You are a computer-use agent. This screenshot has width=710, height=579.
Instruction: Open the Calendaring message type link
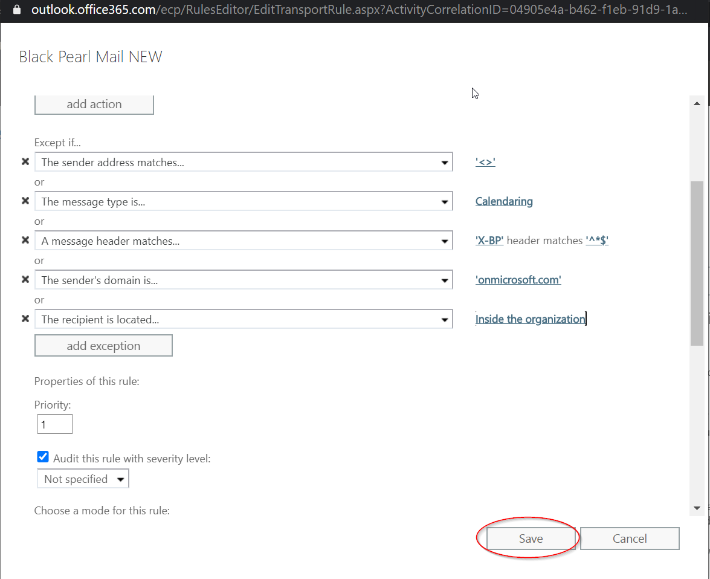pos(504,201)
